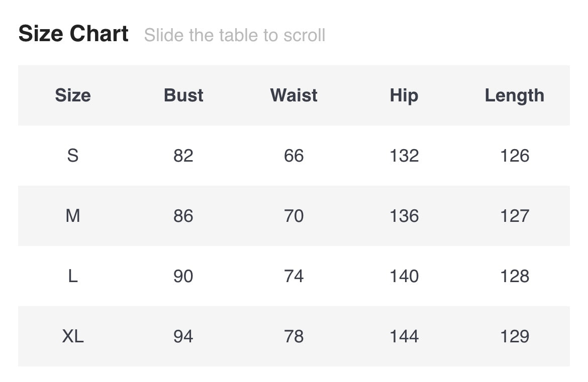The image size is (588, 382).
Task: Click length value 129 for size XL
Action: 515,336
